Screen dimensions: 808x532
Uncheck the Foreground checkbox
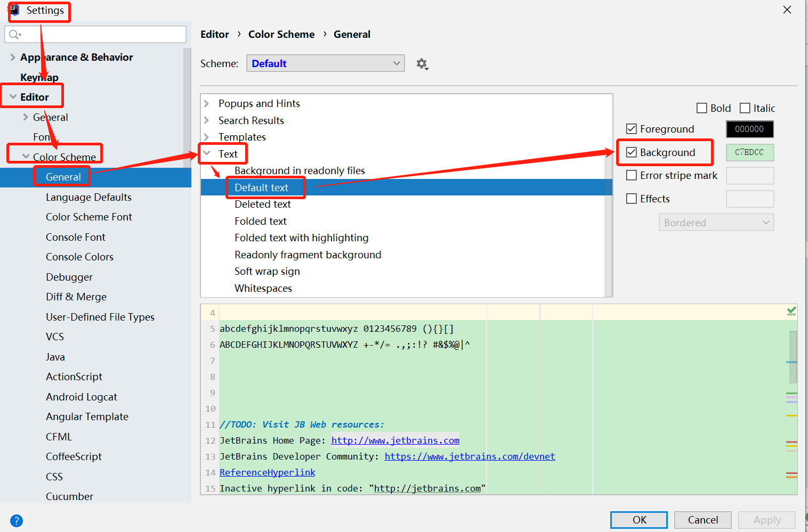coord(632,129)
